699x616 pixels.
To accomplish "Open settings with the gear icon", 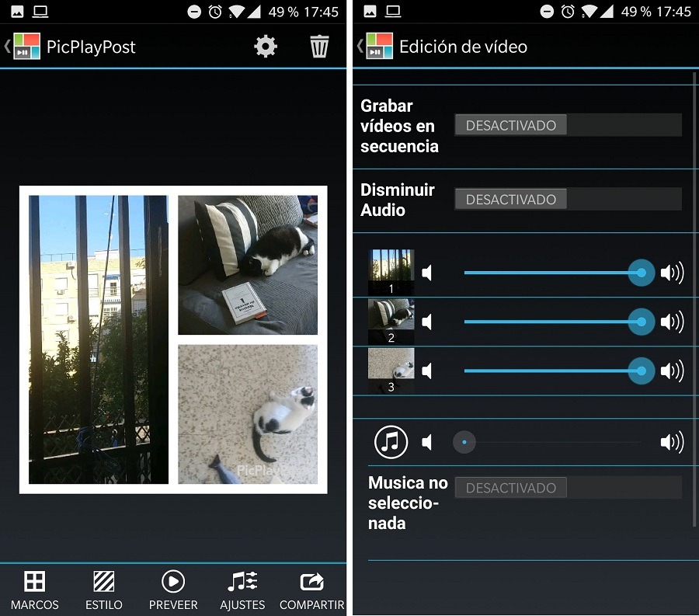I will [266, 47].
